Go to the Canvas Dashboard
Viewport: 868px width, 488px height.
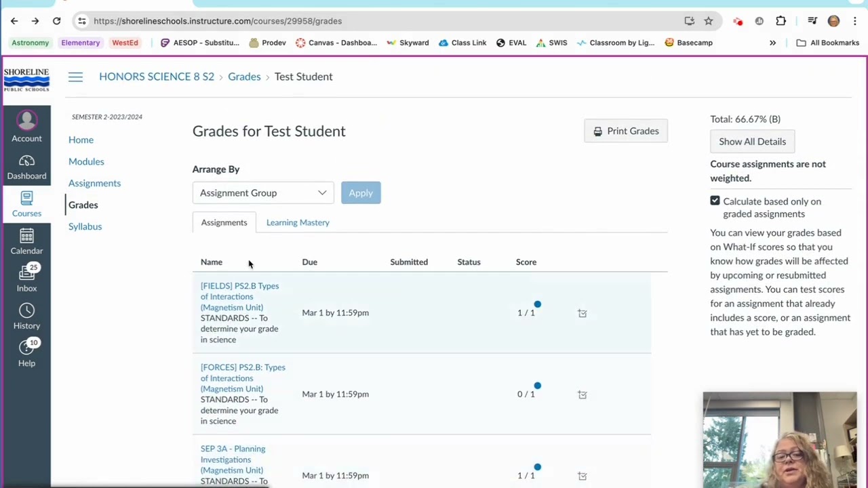26,168
